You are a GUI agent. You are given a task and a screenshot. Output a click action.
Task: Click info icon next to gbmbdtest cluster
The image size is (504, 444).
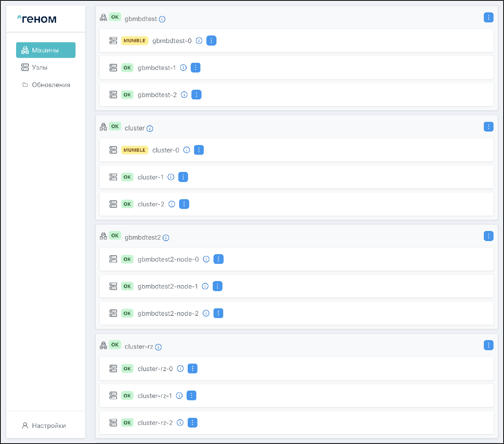[x=162, y=19]
